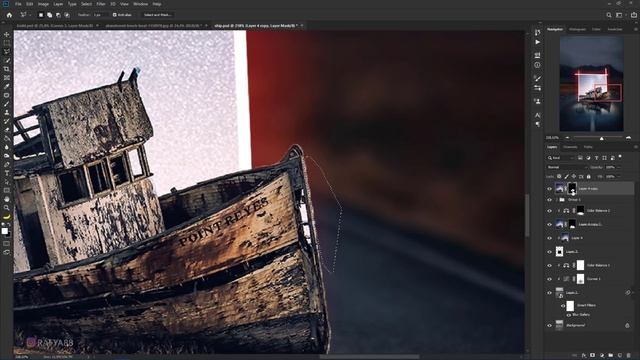The height and width of the screenshot is (360, 640).
Task: Toggle Smart Filters visibility eye
Action: pyautogui.click(x=563, y=306)
